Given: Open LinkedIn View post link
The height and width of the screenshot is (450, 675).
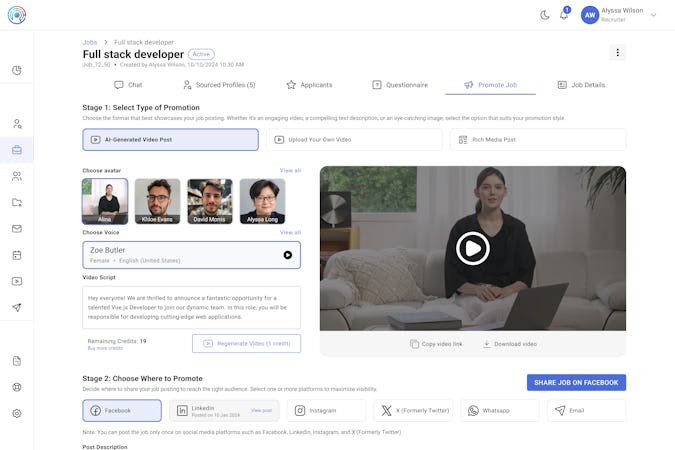Looking at the screenshot, I should pyautogui.click(x=261, y=410).
